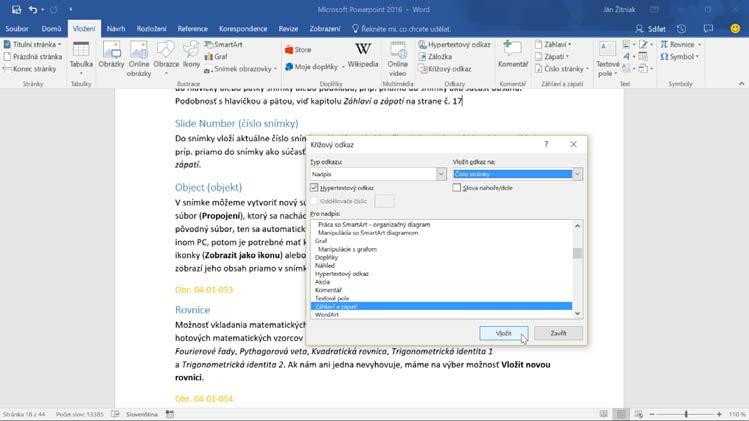Click the Zavřít button
The image size is (749, 421).
558,333
